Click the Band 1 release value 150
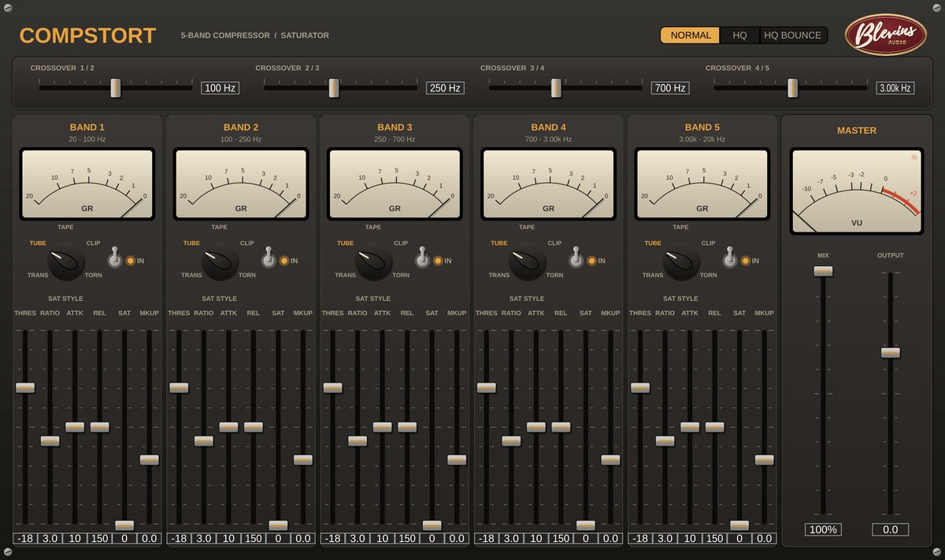The width and height of the screenshot is (945, 560). 100,539
